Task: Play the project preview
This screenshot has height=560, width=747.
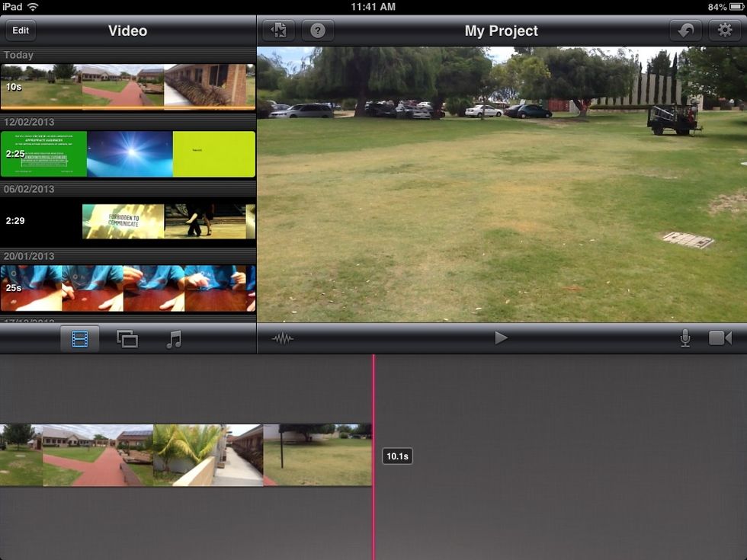Action: pyautogui.click(x=501, y=338)
